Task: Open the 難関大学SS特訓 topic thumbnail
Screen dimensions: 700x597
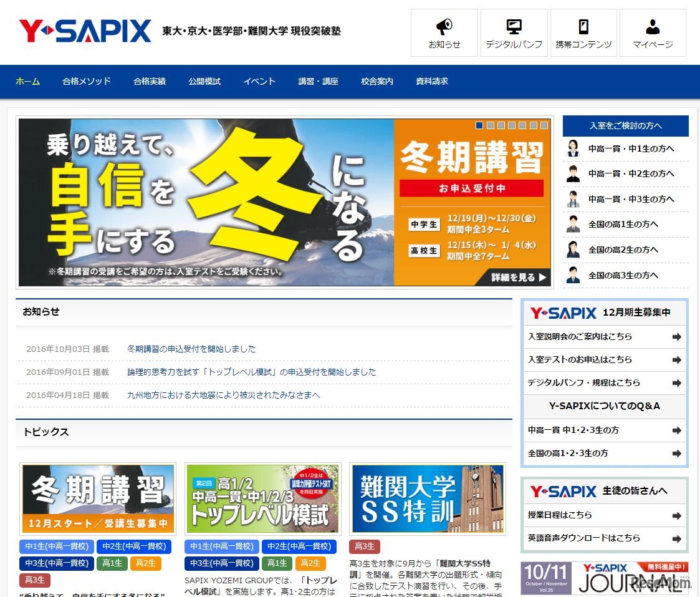Action: pyautogui.click(x=427, y=498)
